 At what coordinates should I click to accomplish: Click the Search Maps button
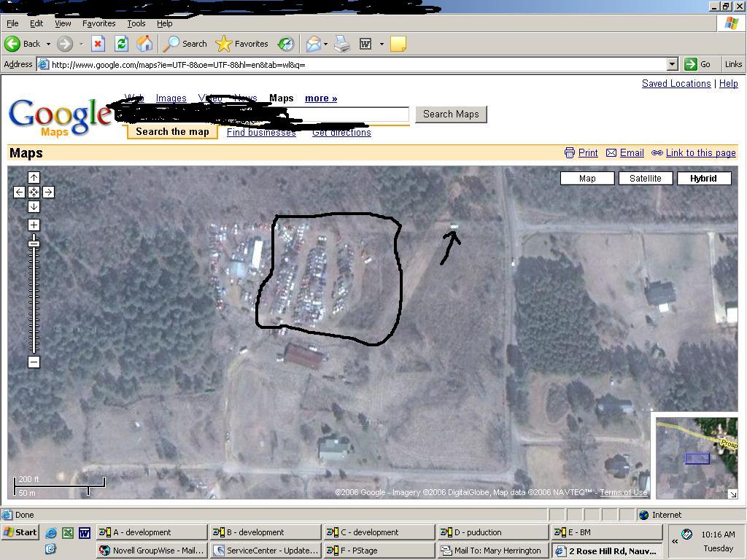tap(451, 114)
